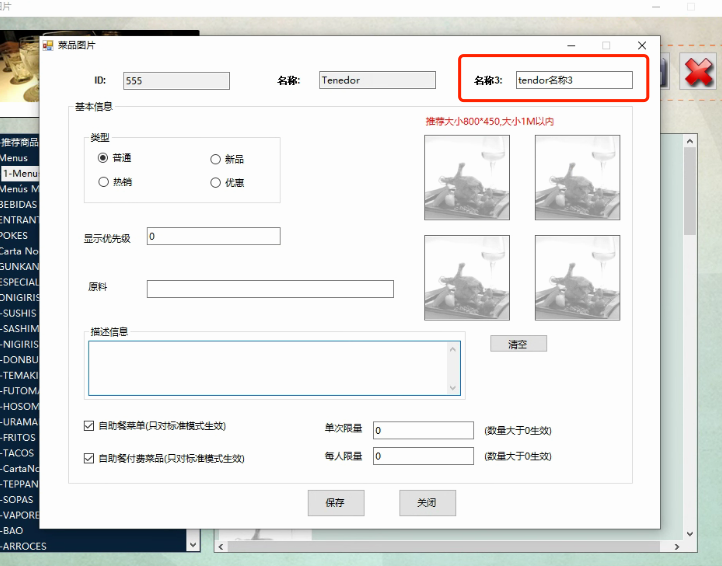Toggle the 自助餐菜单 checkbox
The height and width of the screenshot is (566, 722).
[89, 426]
